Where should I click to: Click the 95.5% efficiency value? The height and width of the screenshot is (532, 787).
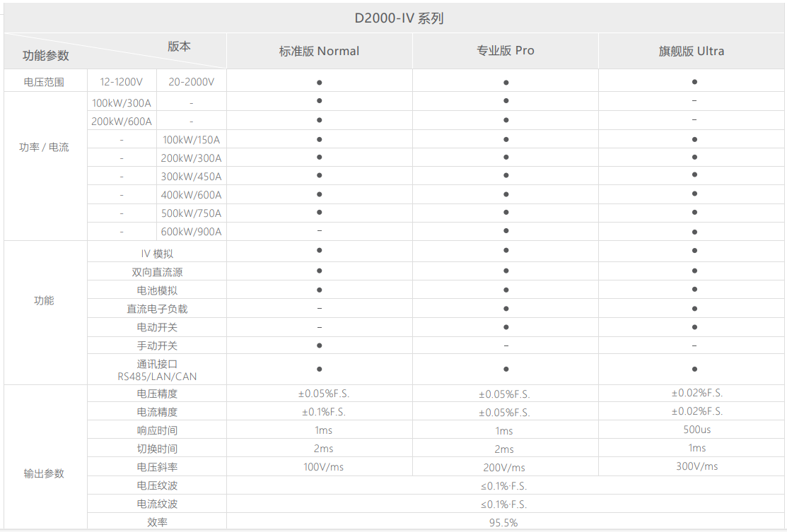tap(503, 523)
